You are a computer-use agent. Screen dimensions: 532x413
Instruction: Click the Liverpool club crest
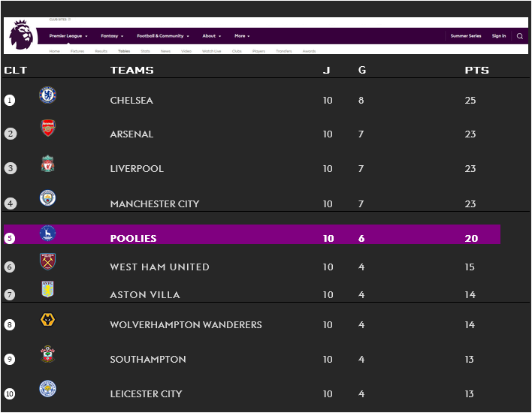point(48,164)
